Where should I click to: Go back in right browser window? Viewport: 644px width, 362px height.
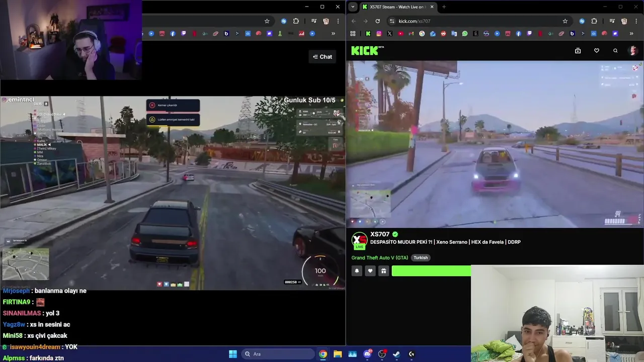coord(354,21)
